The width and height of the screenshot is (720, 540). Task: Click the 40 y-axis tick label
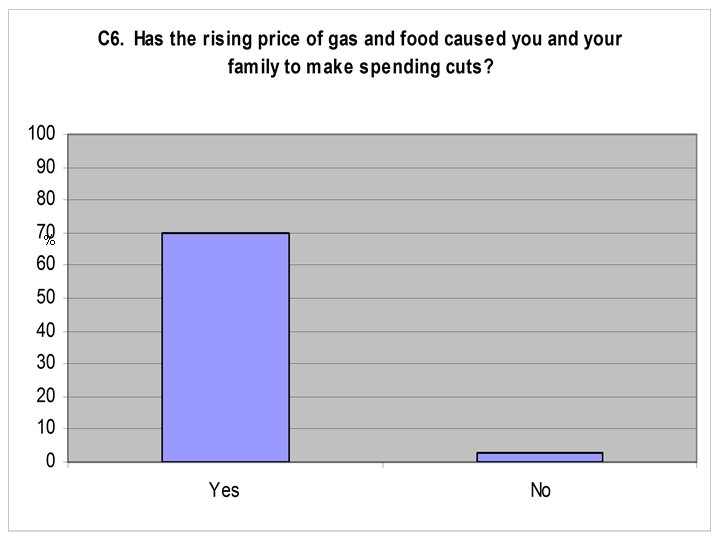45,331
